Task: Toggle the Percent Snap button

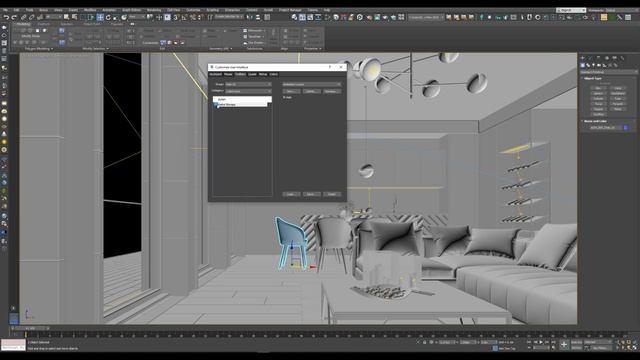Action: pyautogui.click(x=193, y=18)
